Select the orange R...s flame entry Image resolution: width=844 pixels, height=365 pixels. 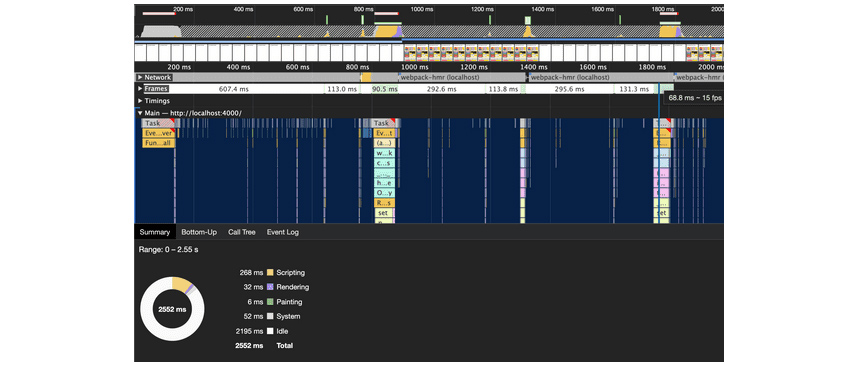[384, 203]
